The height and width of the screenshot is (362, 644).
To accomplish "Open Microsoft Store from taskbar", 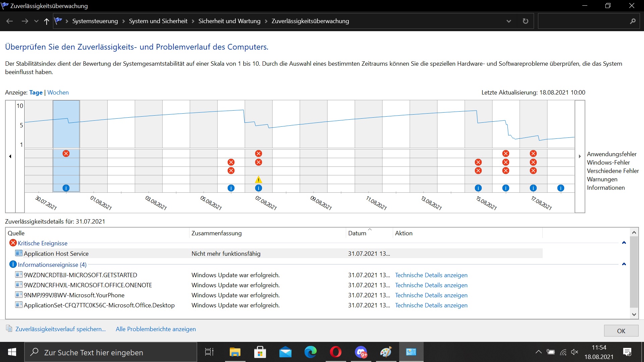I will point(260,352).
